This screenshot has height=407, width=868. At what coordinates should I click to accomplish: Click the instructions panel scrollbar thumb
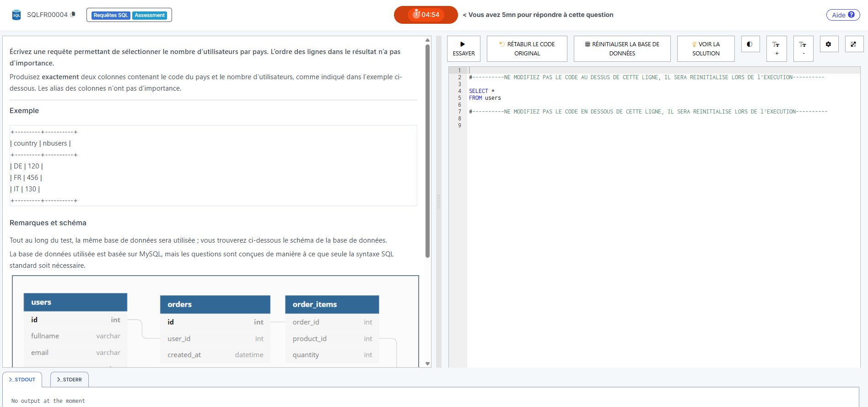pos(427,151)
